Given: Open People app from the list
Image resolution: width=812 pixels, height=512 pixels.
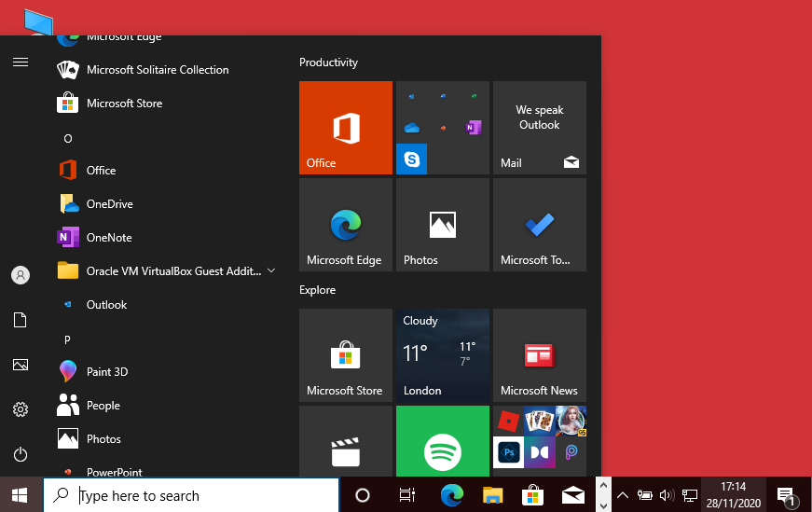Looking at the screenshot, I should 166,406.
